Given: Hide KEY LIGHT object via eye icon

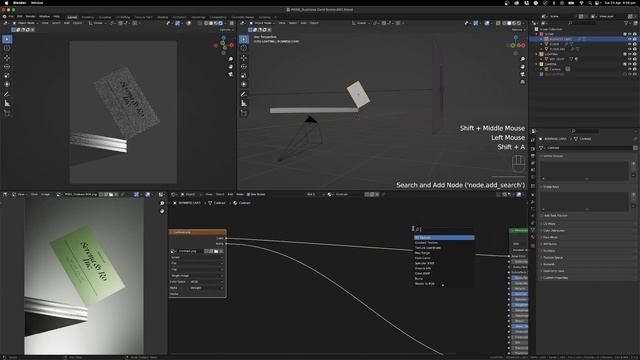Looking at the screenshot, I should click(629, 59).
